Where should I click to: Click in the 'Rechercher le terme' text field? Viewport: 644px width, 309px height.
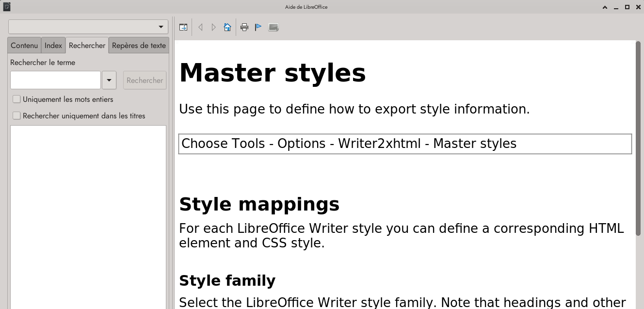55,81
